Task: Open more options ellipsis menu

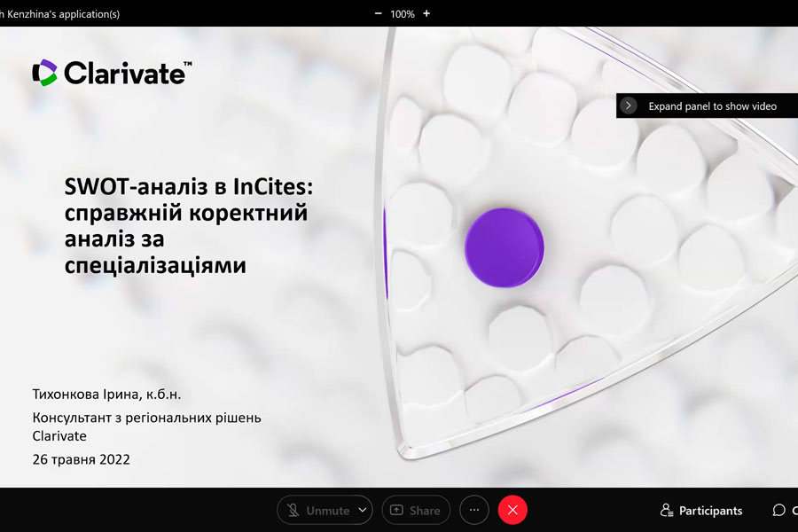Action: pos(474,510)
